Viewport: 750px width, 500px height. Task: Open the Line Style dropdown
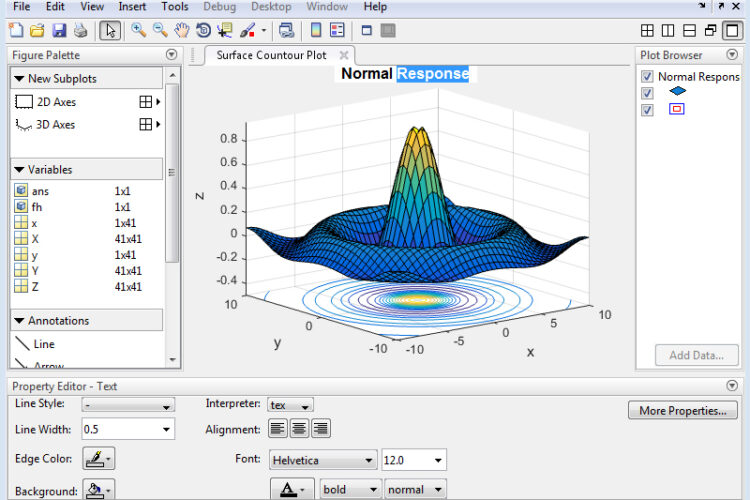(128, 405)
